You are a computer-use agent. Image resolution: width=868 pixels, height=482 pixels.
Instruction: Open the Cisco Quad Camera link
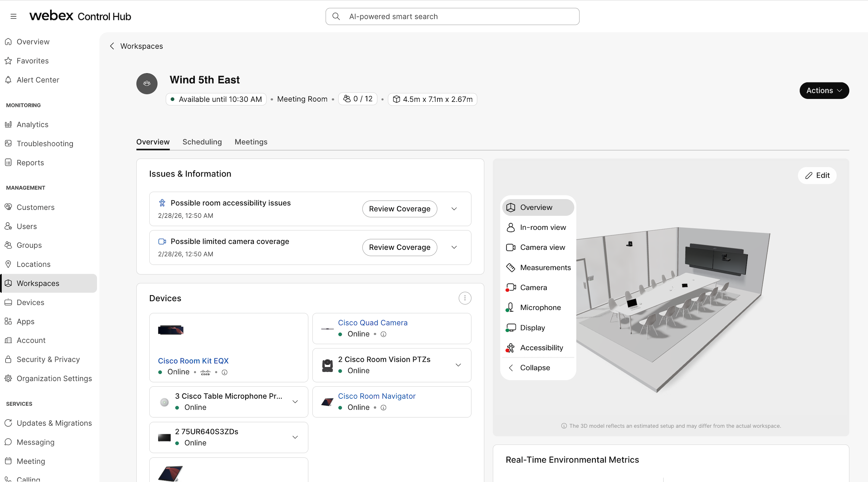pos(373,323)
